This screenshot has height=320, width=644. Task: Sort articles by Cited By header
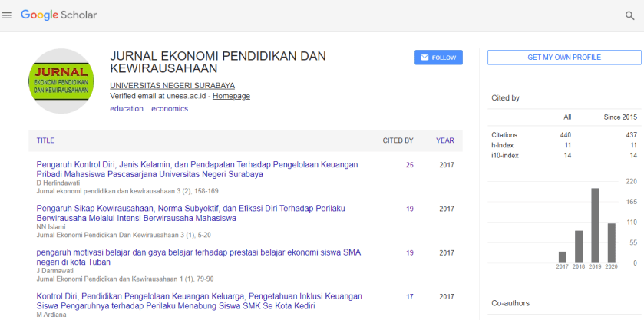(398, 140)
